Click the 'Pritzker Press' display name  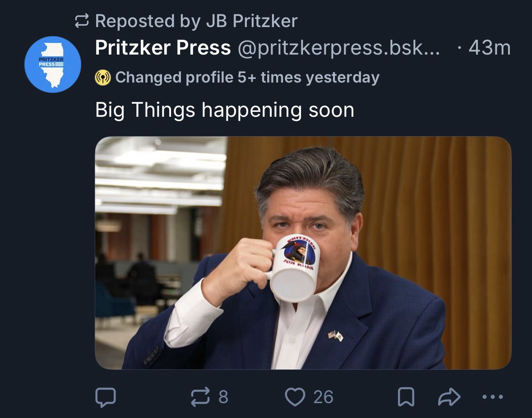coord(162,48)
